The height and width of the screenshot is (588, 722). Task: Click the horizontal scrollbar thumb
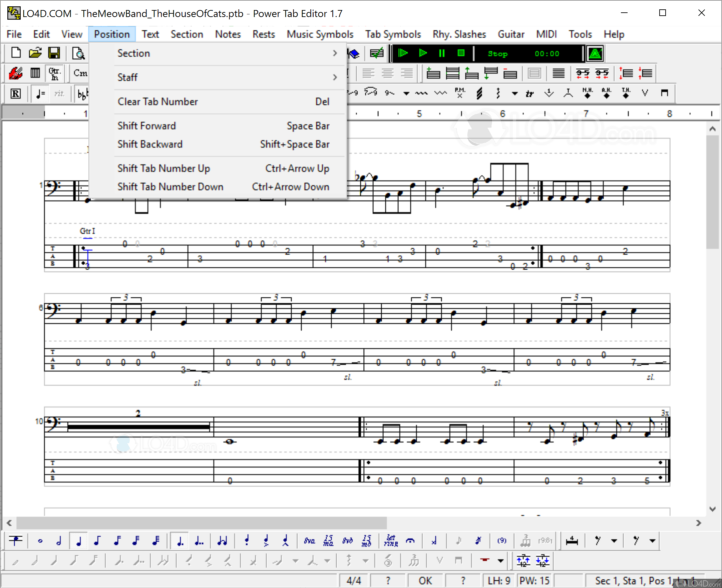(202, 523)
